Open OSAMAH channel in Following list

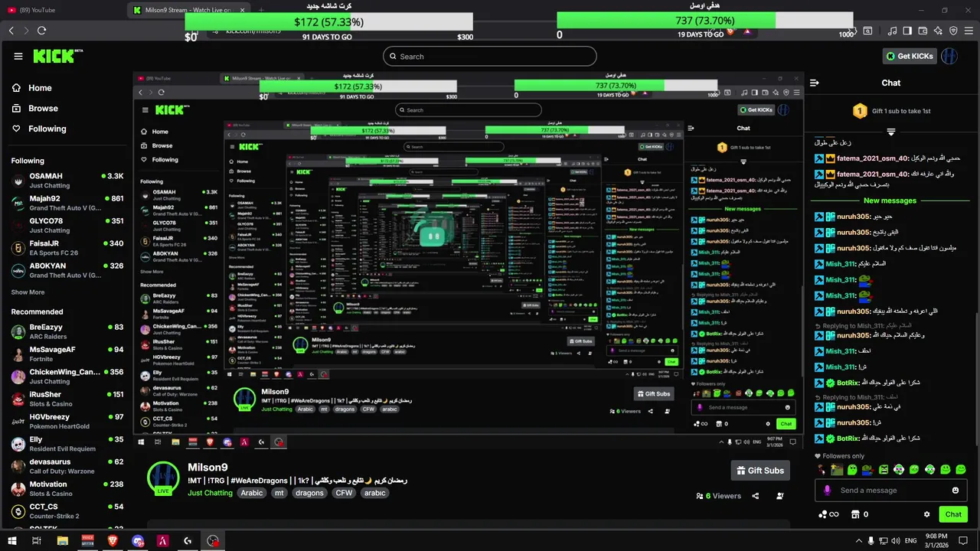tap(67, 181)
